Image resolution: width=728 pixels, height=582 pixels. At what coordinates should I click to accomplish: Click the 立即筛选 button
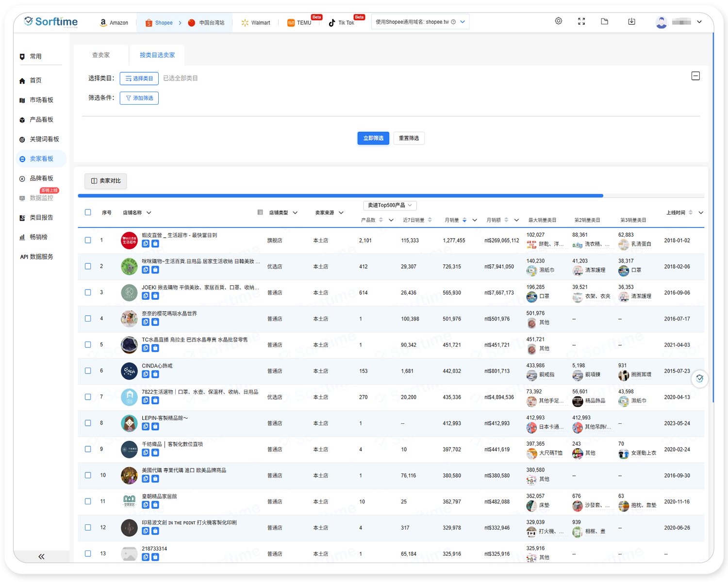pyautogui.click(x=373, y=138)
